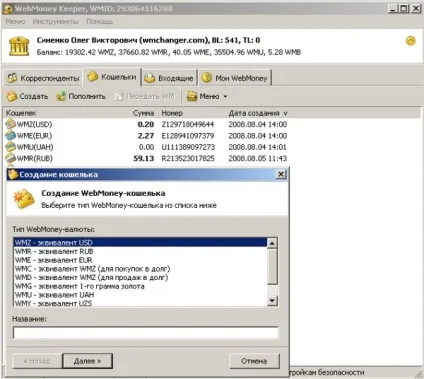The image size is (424, 379).
Task: Select the WMZ(USD) wallet icon
Action: [x=11, y=124]
